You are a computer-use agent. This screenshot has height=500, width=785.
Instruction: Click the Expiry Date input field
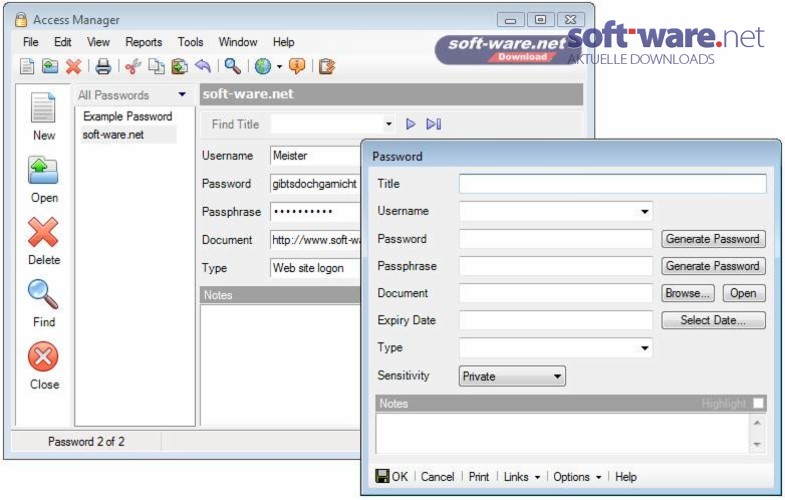556,320
